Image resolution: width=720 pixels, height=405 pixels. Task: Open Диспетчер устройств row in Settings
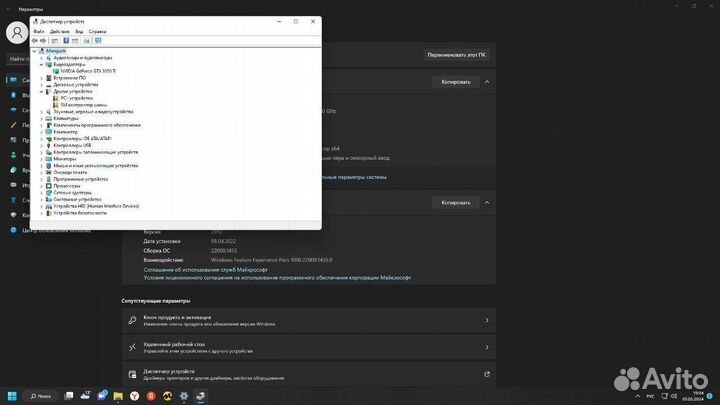[x=309, y=375]
